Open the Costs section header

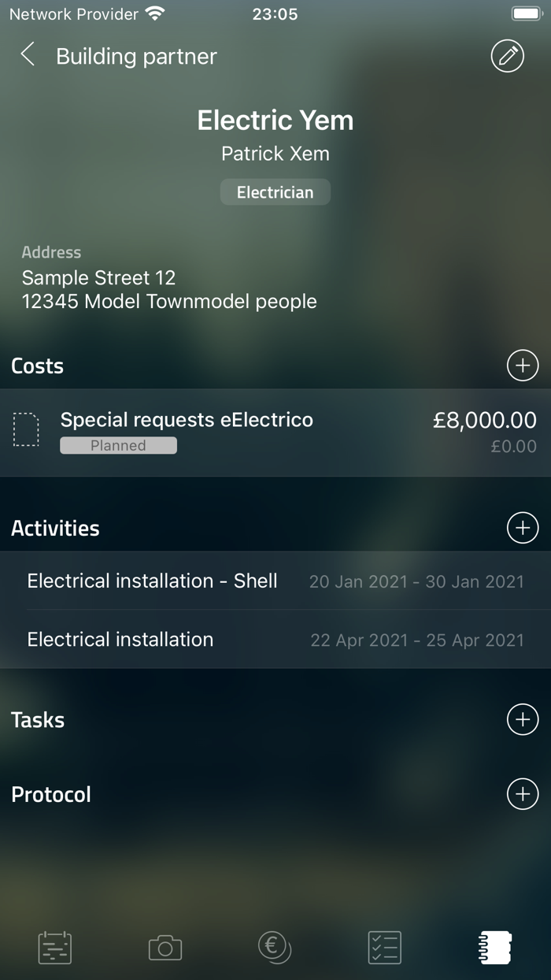point(36,365)
